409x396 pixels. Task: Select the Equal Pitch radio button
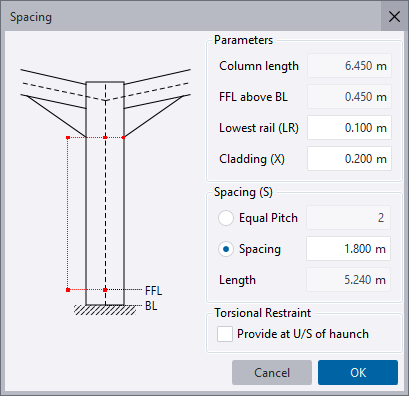[x=226, y=218]
